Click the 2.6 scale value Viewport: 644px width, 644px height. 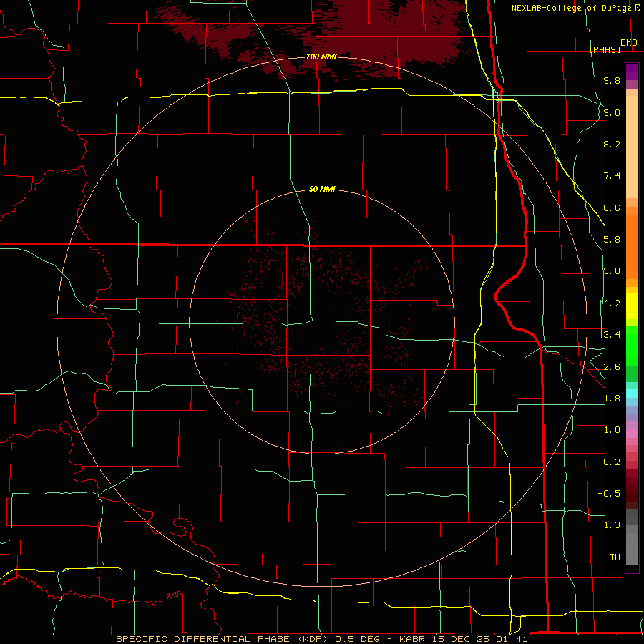tap(612, 367)
